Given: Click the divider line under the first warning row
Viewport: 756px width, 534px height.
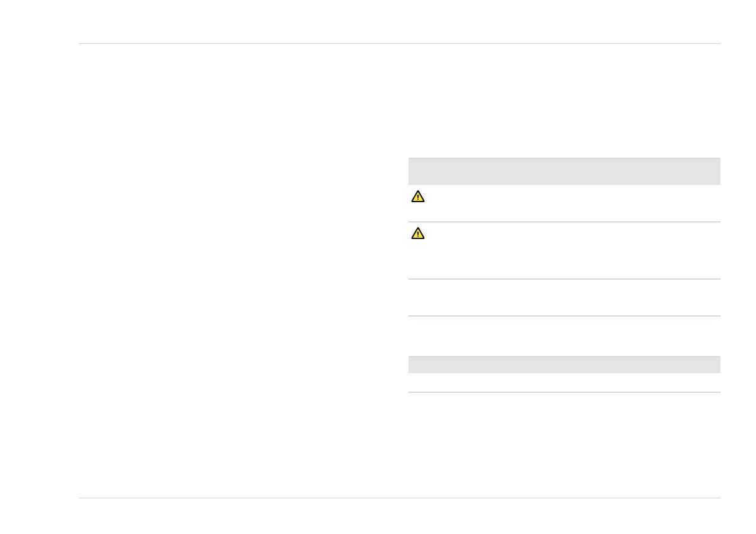Looking at the screenshot, I should click(x=564, y=222).
